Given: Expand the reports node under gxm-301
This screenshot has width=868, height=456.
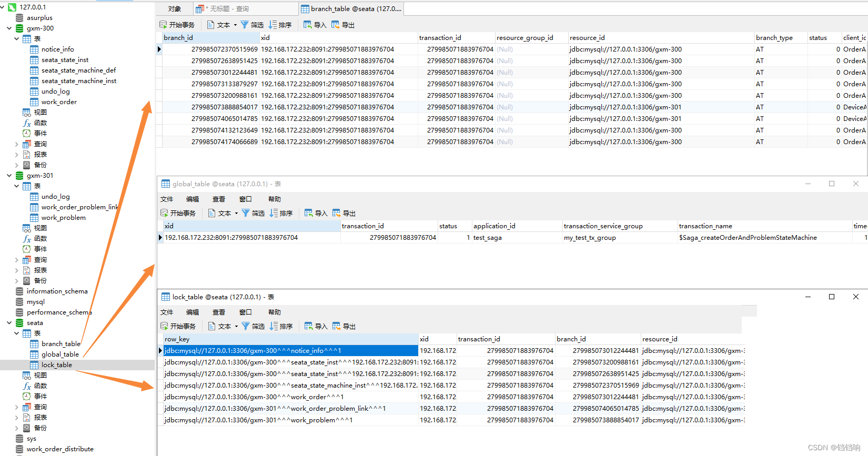Looking at the screenshot, I should click(x=17, y=270).
